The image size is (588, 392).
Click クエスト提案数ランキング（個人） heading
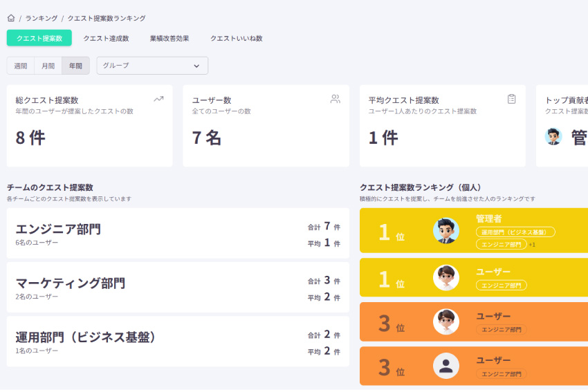click(x=421, y=187)
